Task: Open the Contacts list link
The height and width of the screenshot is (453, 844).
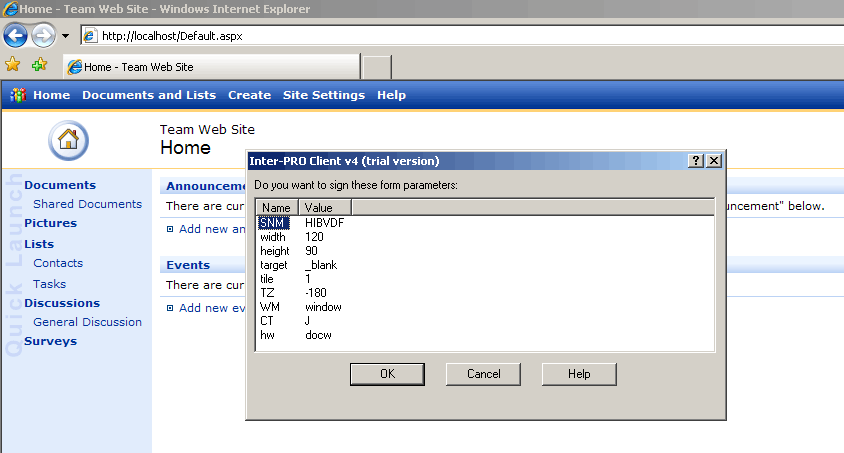Action: pos(58,263)
